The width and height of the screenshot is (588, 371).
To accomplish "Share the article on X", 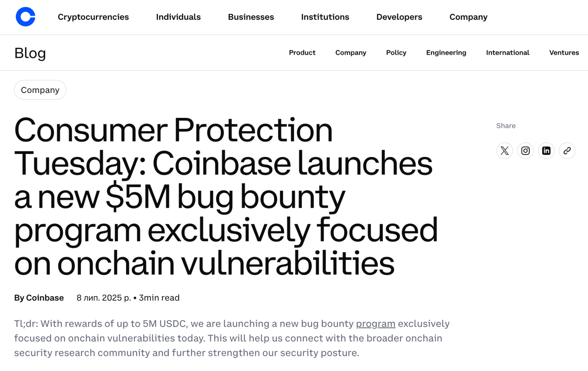I will 504,151.
